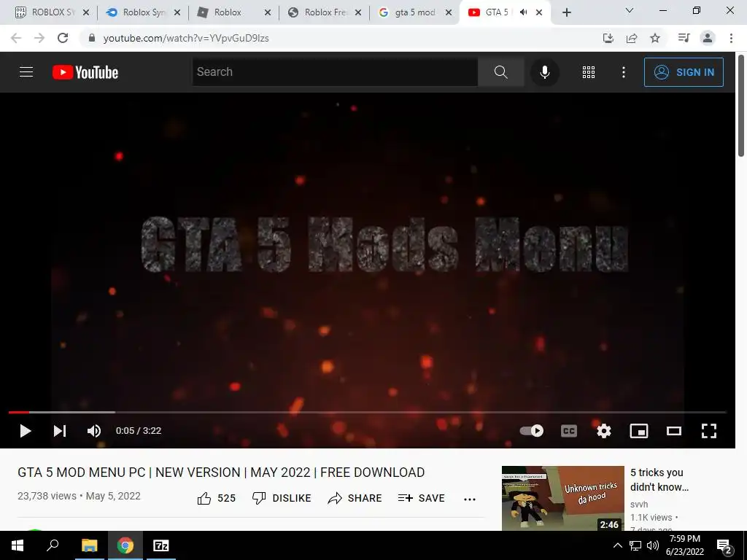
Task: Open the notification center
Action: [724, 546]
